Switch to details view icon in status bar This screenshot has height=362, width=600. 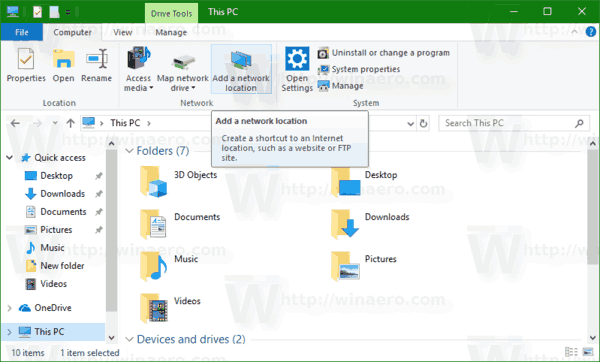(x=571, y=352)
